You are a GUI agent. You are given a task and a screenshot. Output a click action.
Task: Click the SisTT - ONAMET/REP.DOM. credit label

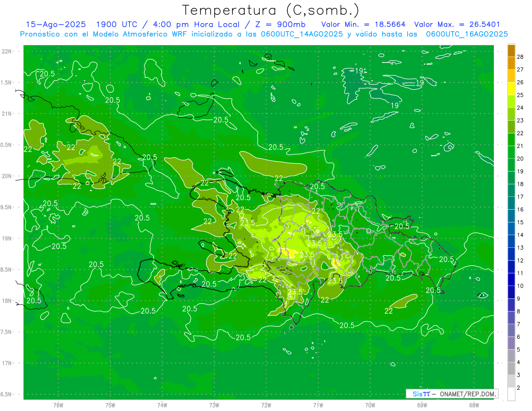click(452, 394)
